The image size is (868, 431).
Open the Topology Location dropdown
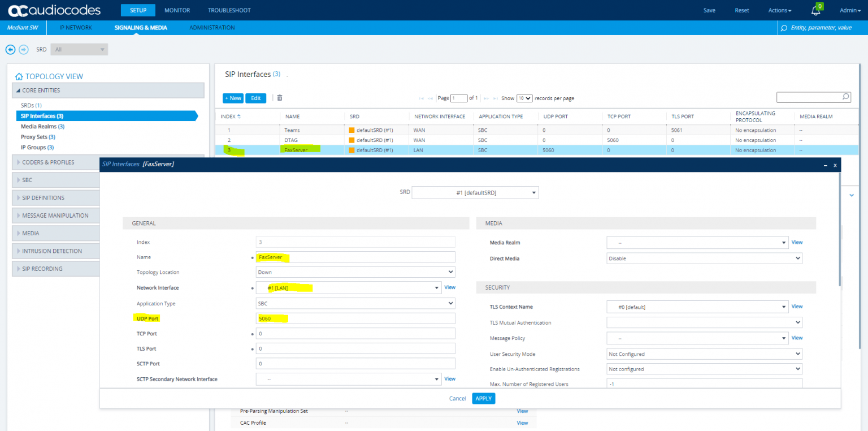[x=355, y=272]
